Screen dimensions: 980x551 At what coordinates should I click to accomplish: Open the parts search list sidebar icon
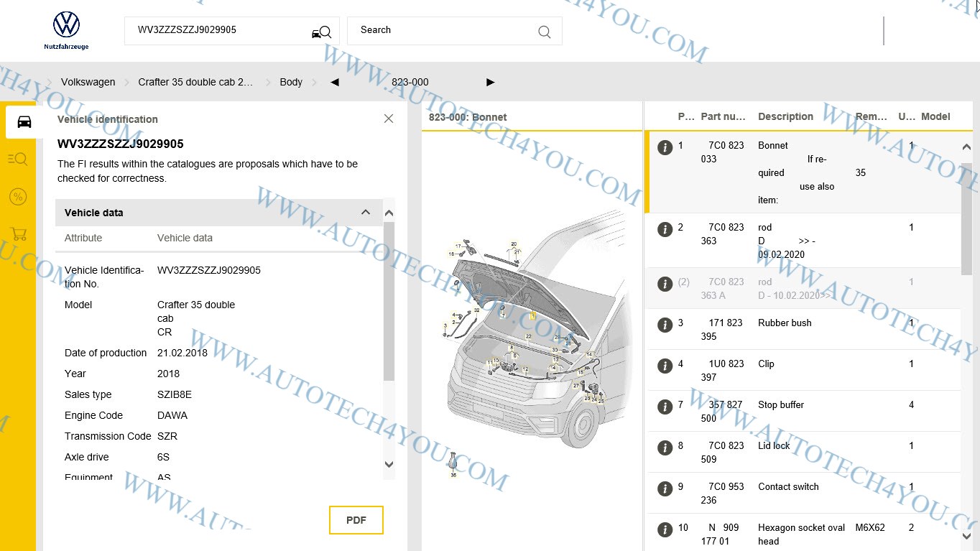click(18, 159)
